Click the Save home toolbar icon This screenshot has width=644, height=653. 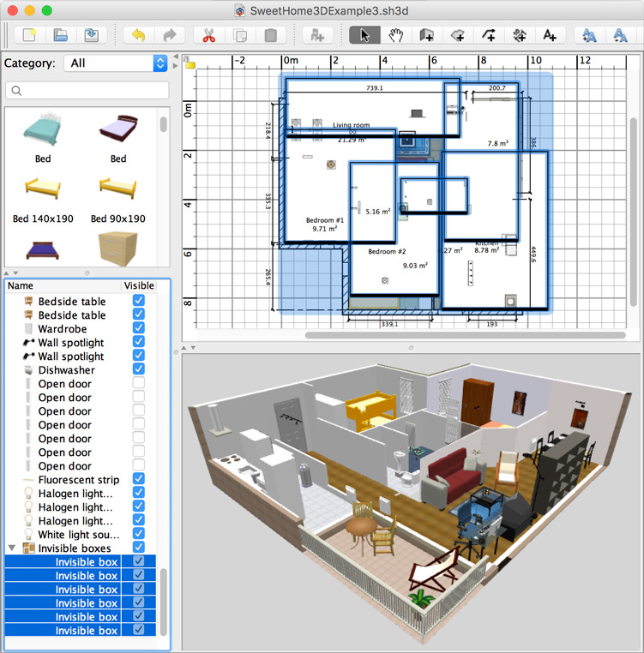click(90, 35)
